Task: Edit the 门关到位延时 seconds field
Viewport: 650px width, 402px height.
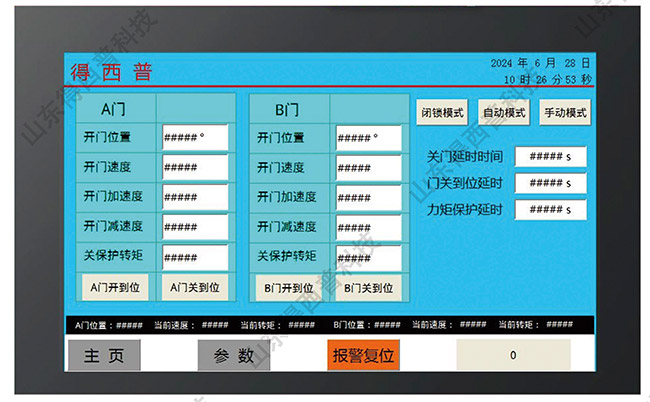Action: (550, 184)
